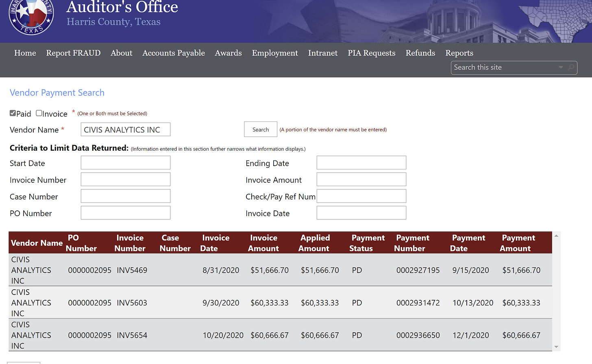592x364 pixels.
Task: Click PD status in INV5603 row
Action: pos(357,303)
